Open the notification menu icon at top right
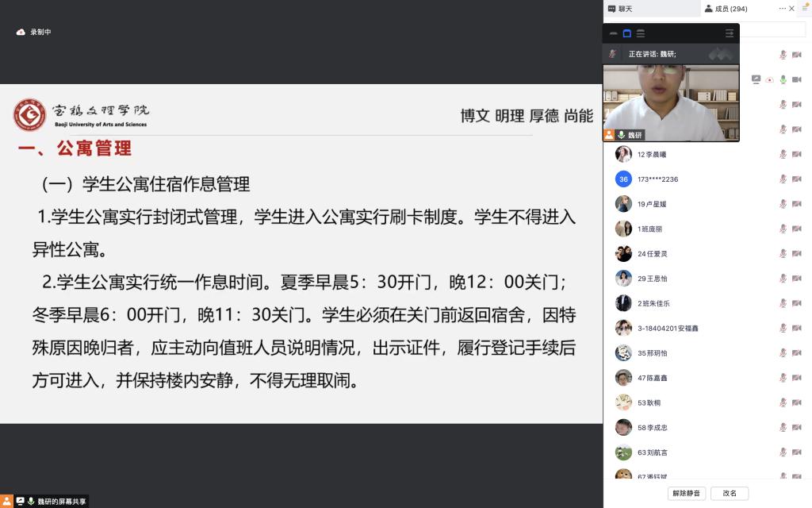This screenshot has height=508, width=812. pos(806,8)
